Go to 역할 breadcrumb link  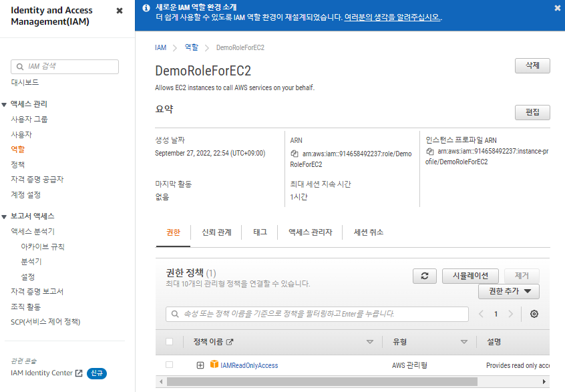(x=191, y=47)
